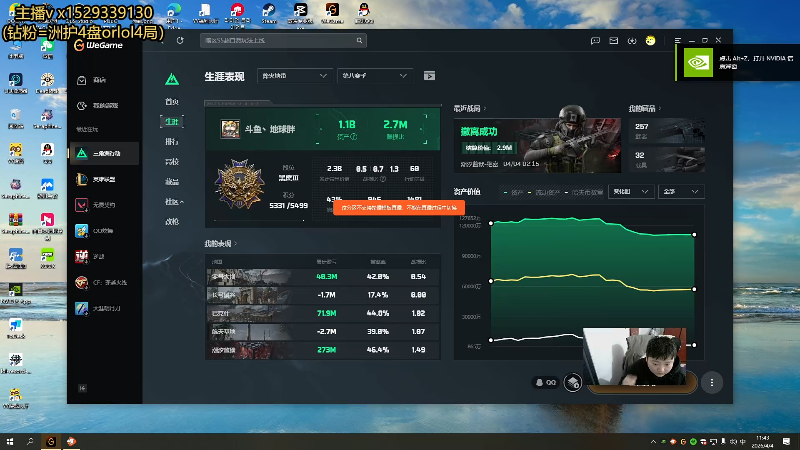
Task: Click the refresh icon beside the search bar
Action: 180,40
